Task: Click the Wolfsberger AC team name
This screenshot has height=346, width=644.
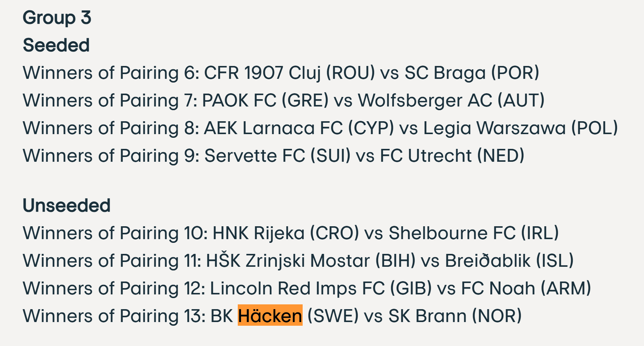Action: tap(425, 100)
